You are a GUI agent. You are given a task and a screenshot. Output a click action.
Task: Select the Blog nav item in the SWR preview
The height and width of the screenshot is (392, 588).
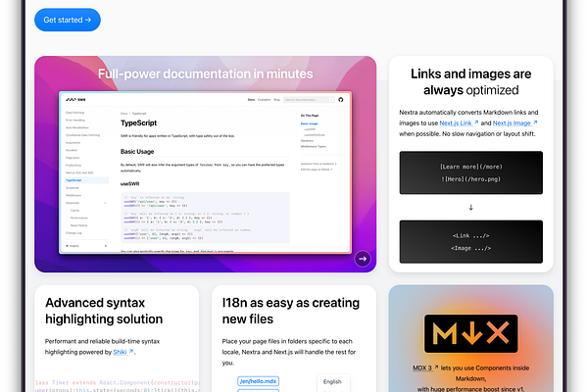point(276,100)
